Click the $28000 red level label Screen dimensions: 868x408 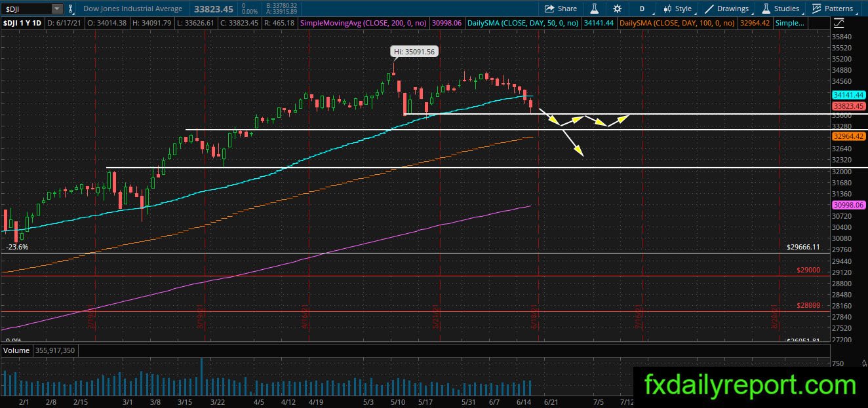coord(808,305)
